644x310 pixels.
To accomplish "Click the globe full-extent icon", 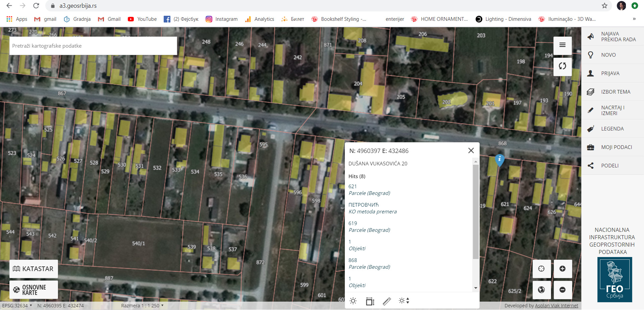I will tap(541, 290).
